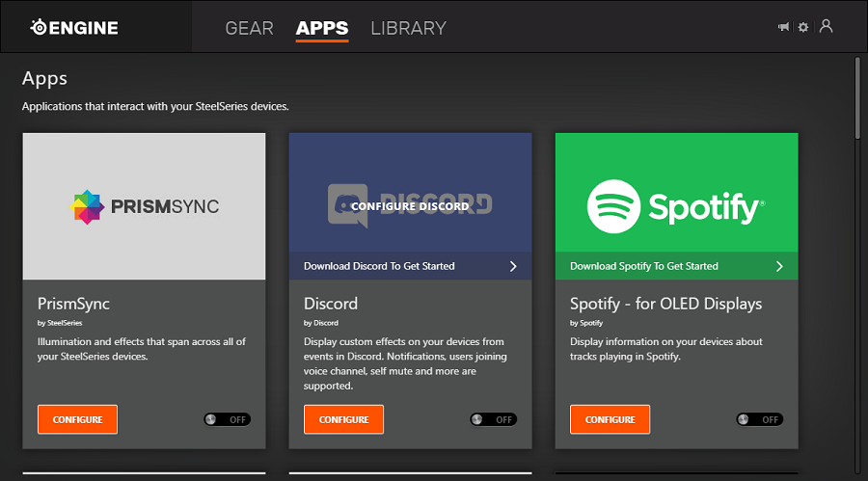
Task: Click the SteelSeries Engine logo
Action: [x=74, y=27]
